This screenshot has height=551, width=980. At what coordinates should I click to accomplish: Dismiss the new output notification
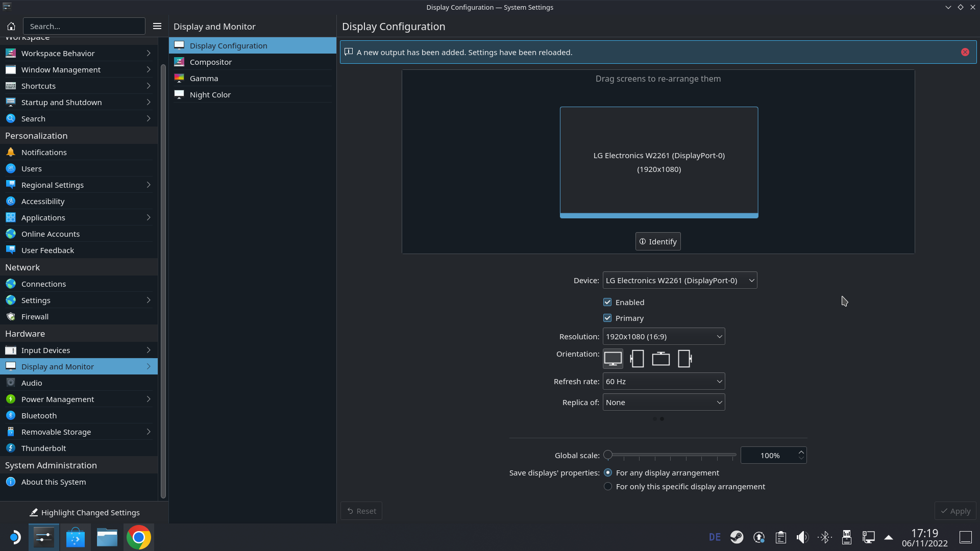965,52
